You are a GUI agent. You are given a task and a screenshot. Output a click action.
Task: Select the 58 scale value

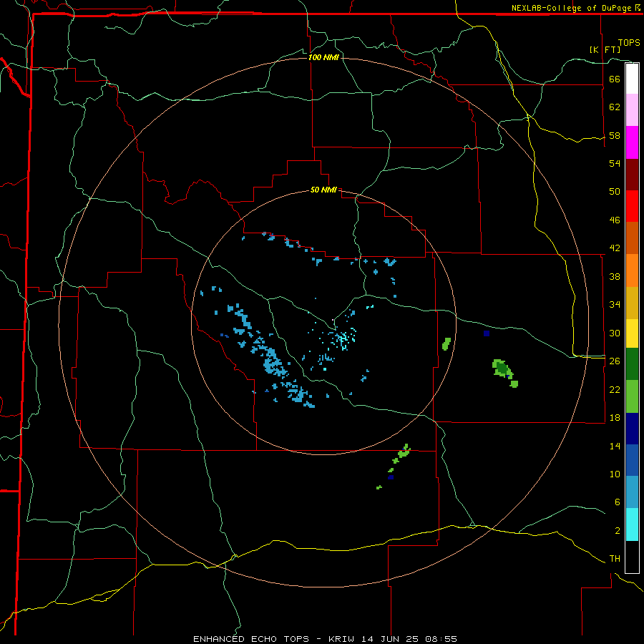point(615,135)
